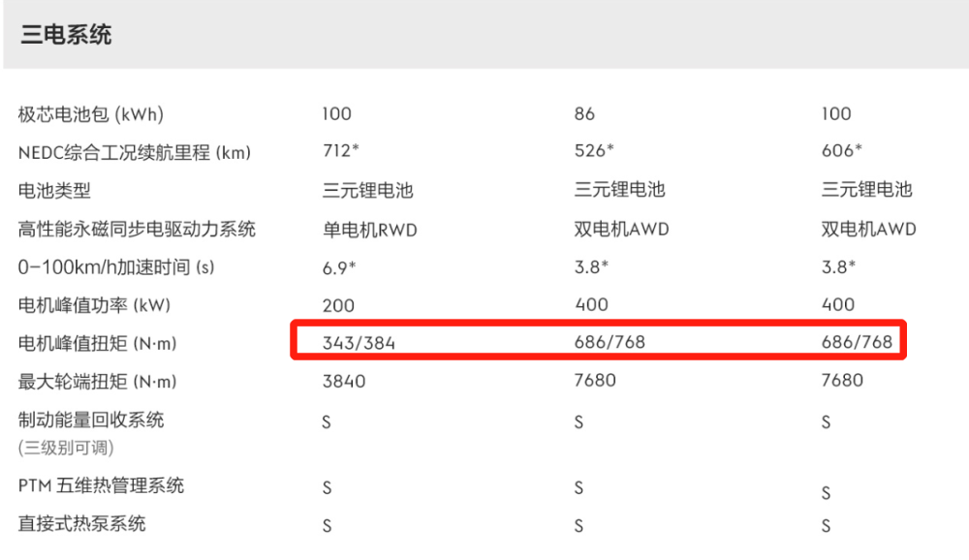This screenshot has width=969, height=560.
Task: Select the 6.9* acceleration value
Action: pyautogui.click(x=340, y=267)
